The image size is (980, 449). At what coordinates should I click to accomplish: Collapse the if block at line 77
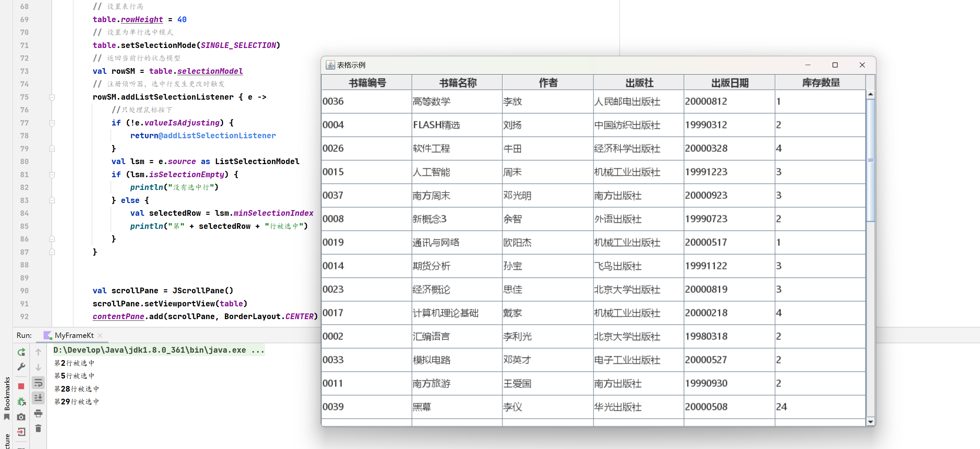coord(52,123)
